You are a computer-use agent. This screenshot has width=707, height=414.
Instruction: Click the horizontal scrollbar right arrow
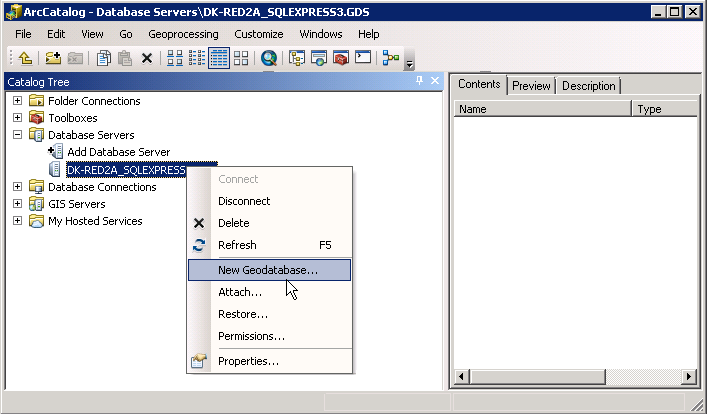(x=689, y=377)
